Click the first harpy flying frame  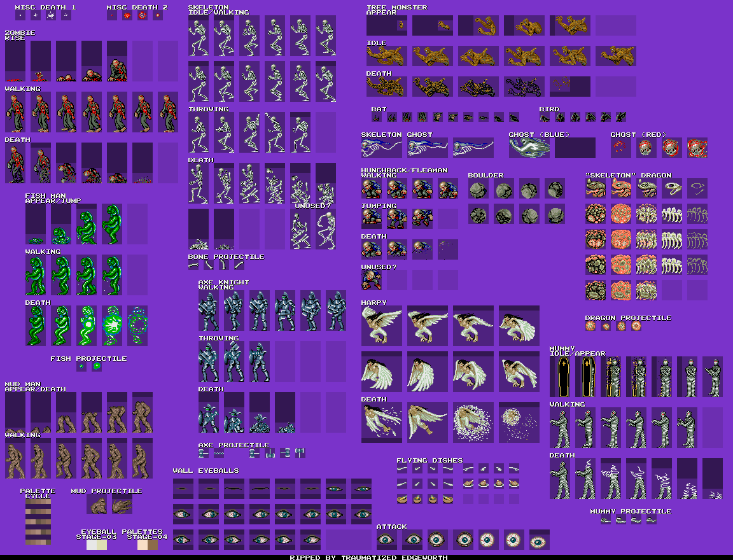(382, 326)
